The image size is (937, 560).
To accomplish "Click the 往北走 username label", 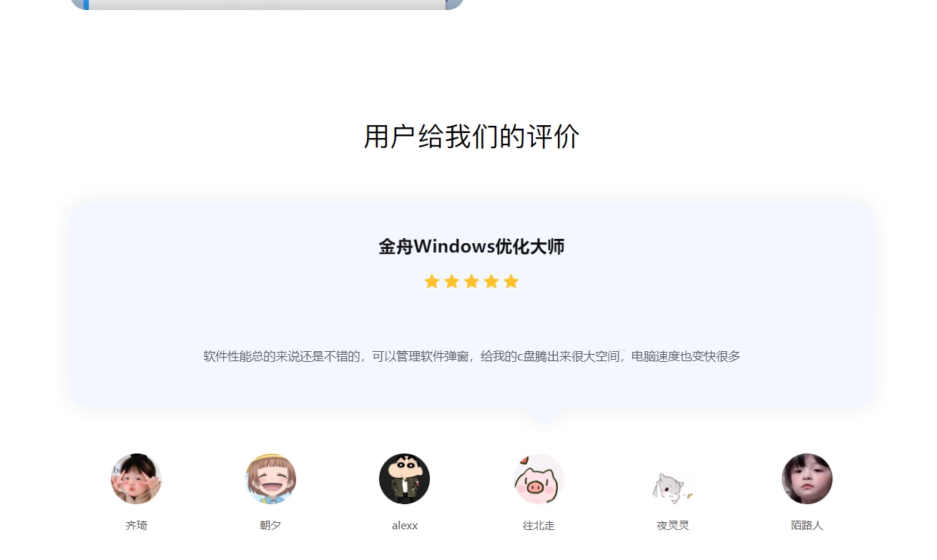I will pos(539,526).
